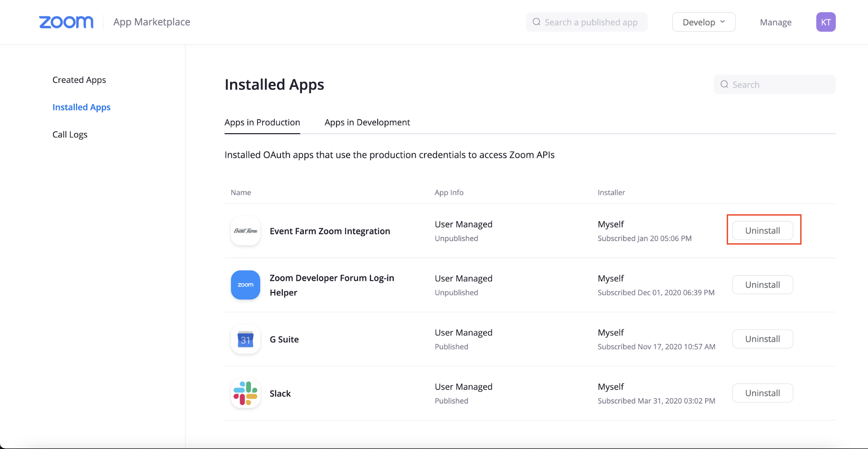Focus the Search a published app field

(586, 22)
